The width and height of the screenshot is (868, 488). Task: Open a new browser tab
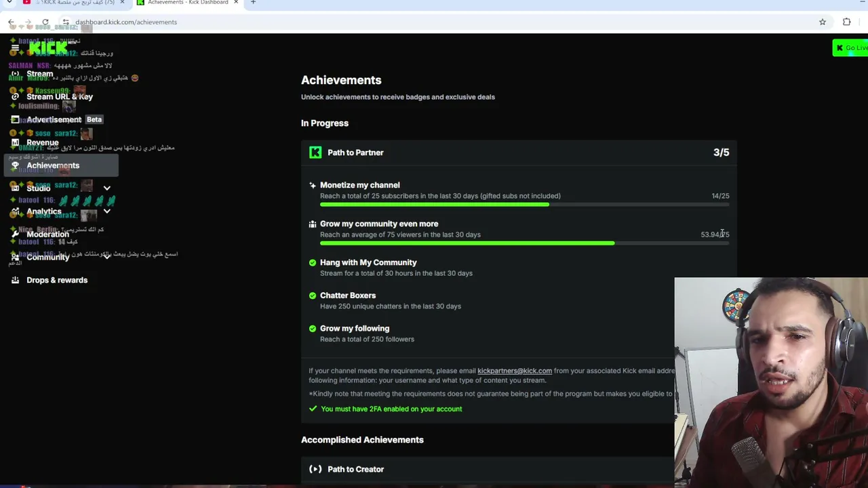pyautogui.click(x=253, y=3)
